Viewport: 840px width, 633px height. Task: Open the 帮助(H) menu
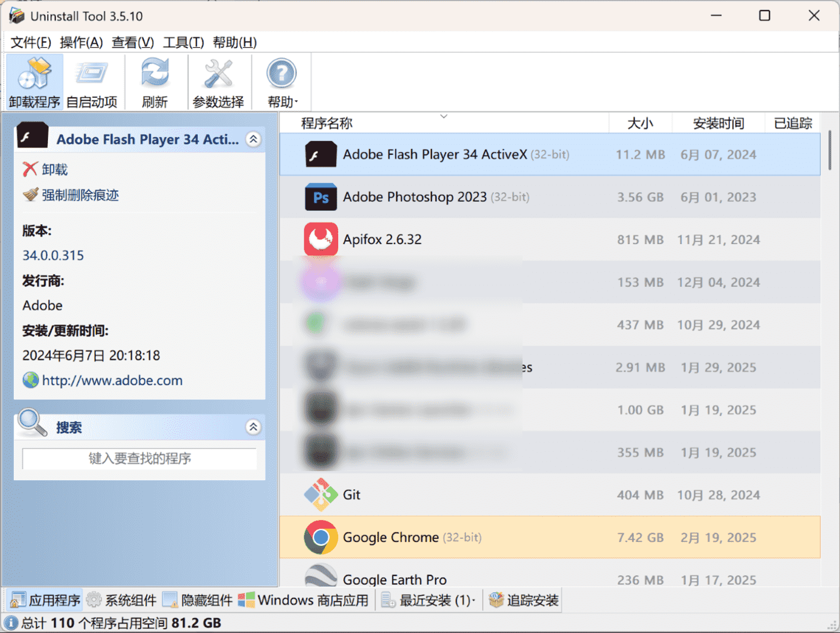click(x=235, y=42)
